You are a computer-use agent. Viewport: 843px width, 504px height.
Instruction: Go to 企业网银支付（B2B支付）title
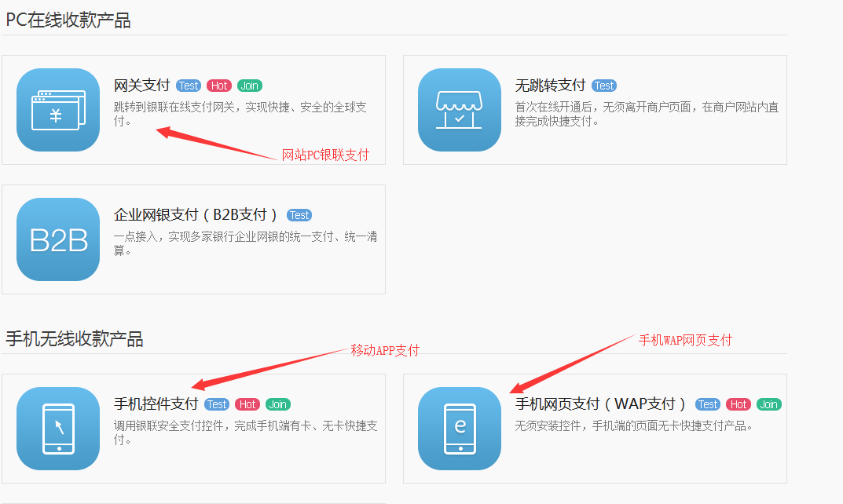pyautogui.click(x=197, y=215)
